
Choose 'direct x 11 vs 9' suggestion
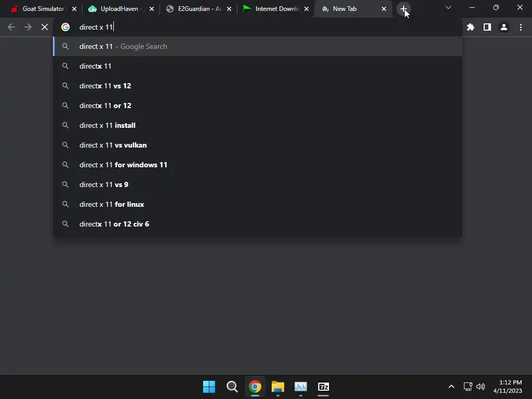coord(258,184)
